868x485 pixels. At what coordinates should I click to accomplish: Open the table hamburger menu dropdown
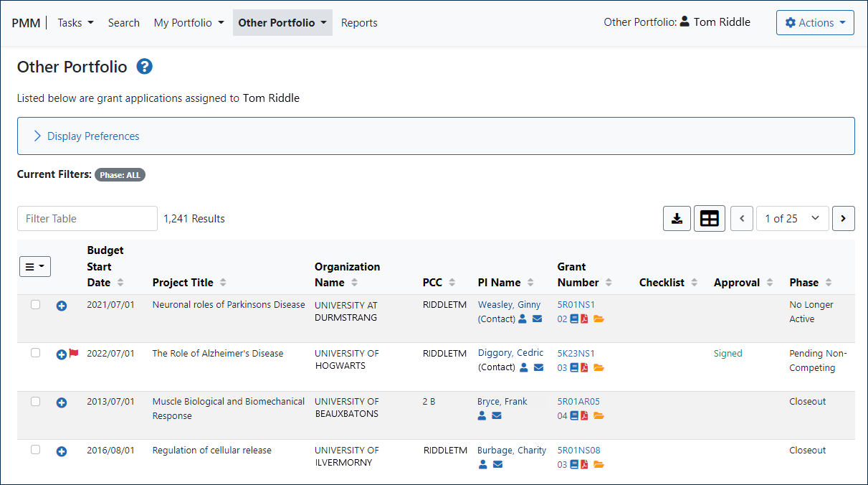[x=35, y=266]
